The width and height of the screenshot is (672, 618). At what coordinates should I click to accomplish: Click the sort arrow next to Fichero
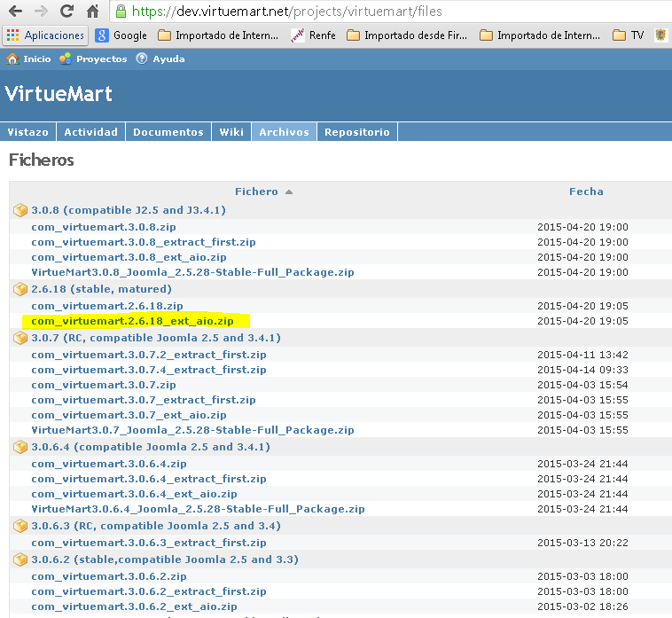coord(289,192)
